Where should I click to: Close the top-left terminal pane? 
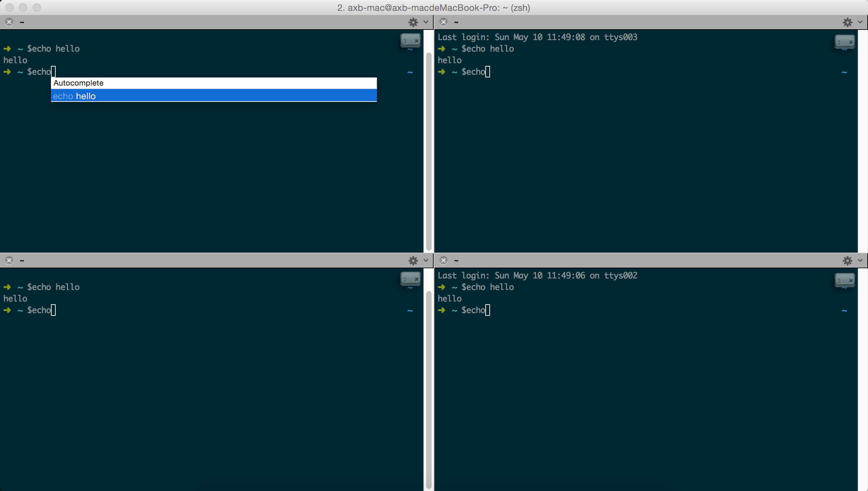9,22
